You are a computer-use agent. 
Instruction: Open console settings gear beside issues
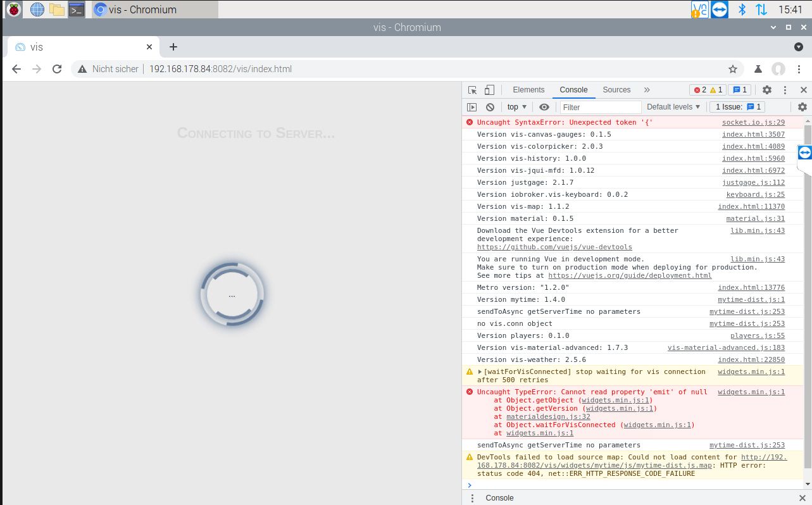(x=802, y=107)
